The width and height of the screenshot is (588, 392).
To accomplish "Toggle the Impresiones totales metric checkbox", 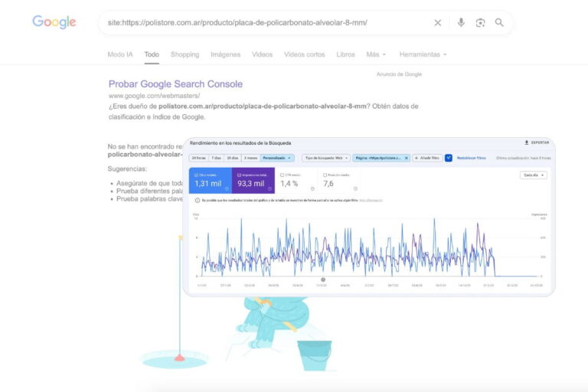I will pos(240,175).
